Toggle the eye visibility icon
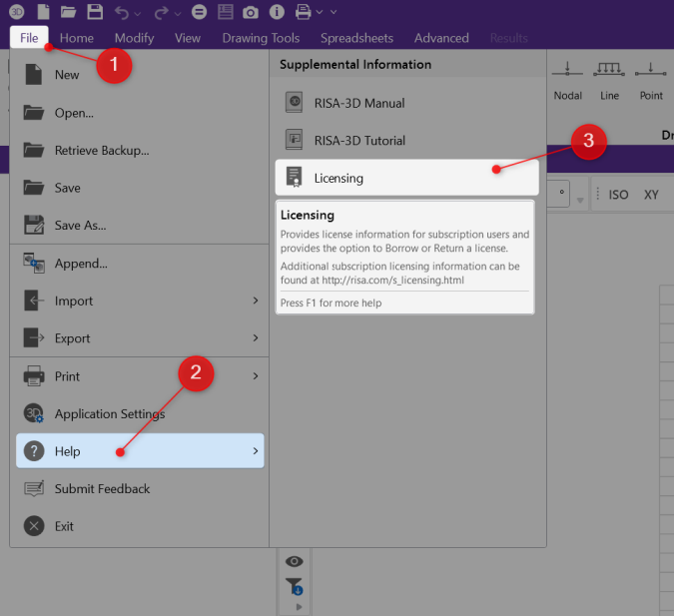Viewport: 674px width, 616px height. (294, 561)
